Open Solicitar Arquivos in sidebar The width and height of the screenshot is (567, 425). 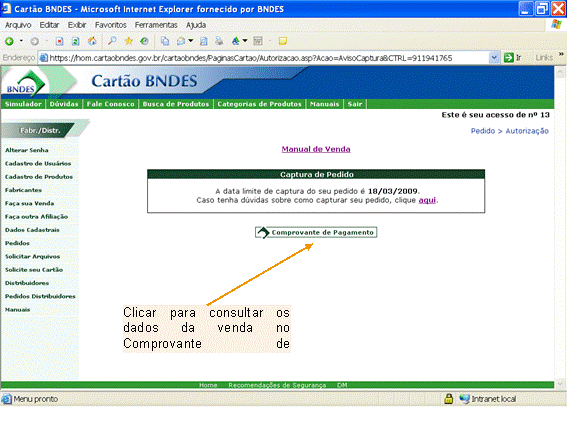coord(33,256)
